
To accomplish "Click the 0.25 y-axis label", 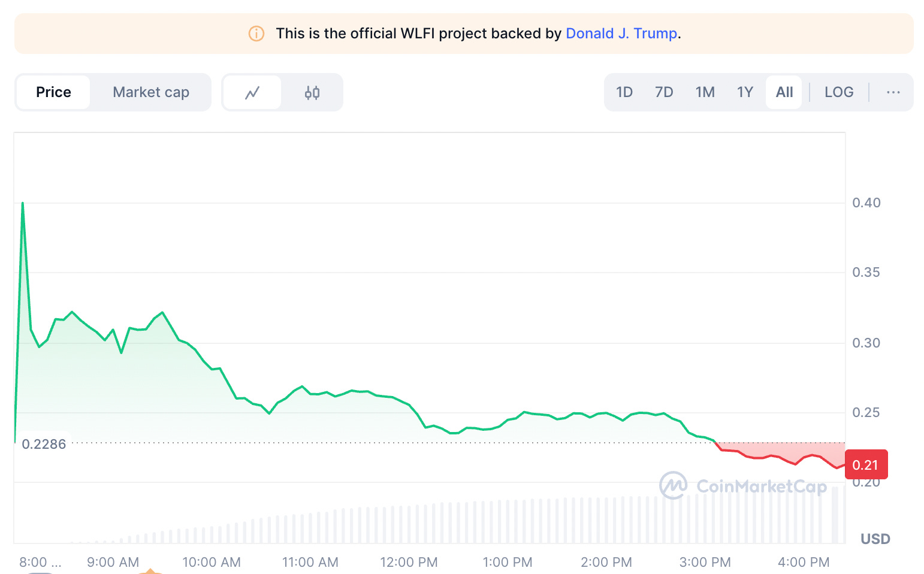I will coord(866,412).
